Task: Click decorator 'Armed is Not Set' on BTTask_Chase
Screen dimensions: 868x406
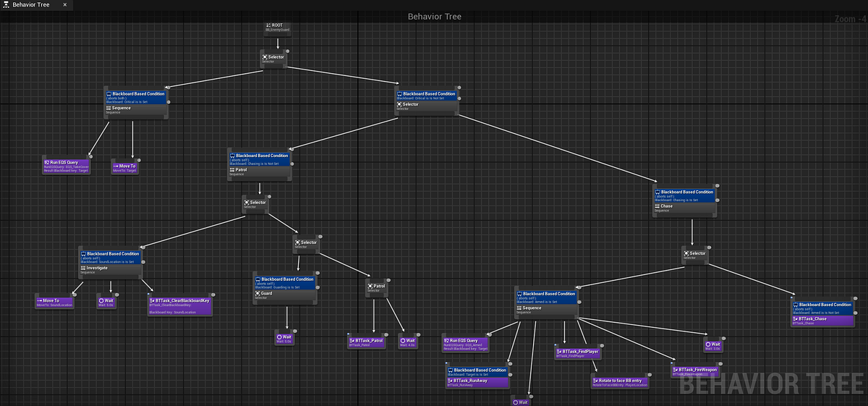Action: coord(822,308)
